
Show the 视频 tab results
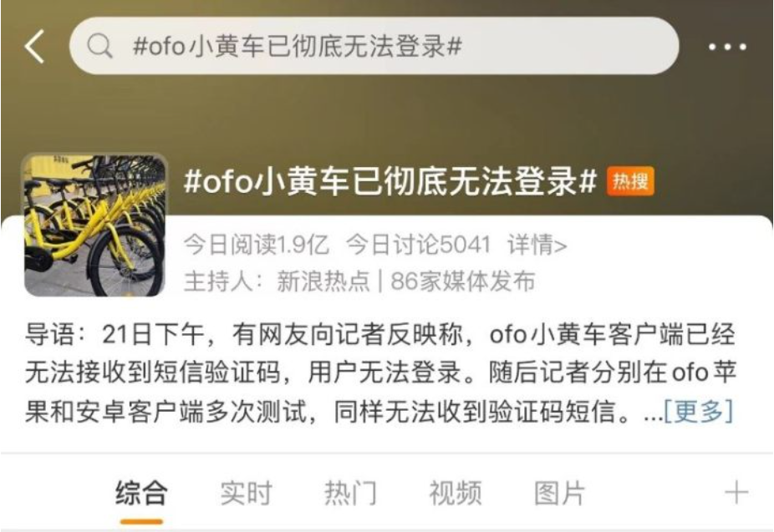pyautogui.click(x=455, y=493)
